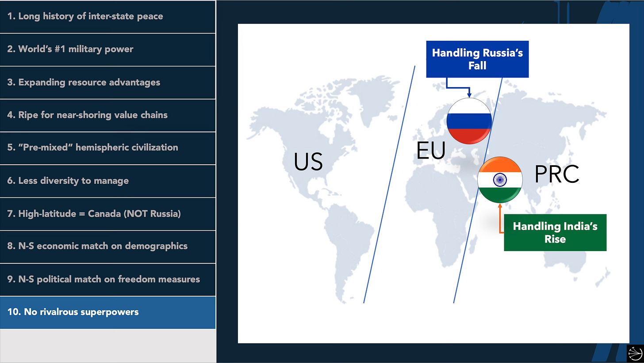
Task: Open item 8 N-S economic match on demographics
Action: tap(107, 247)
